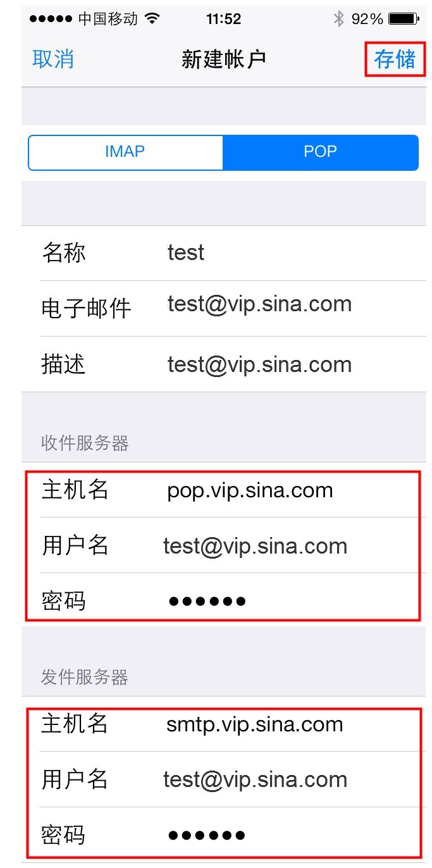Tap the signal strength dots

(52, 19)
